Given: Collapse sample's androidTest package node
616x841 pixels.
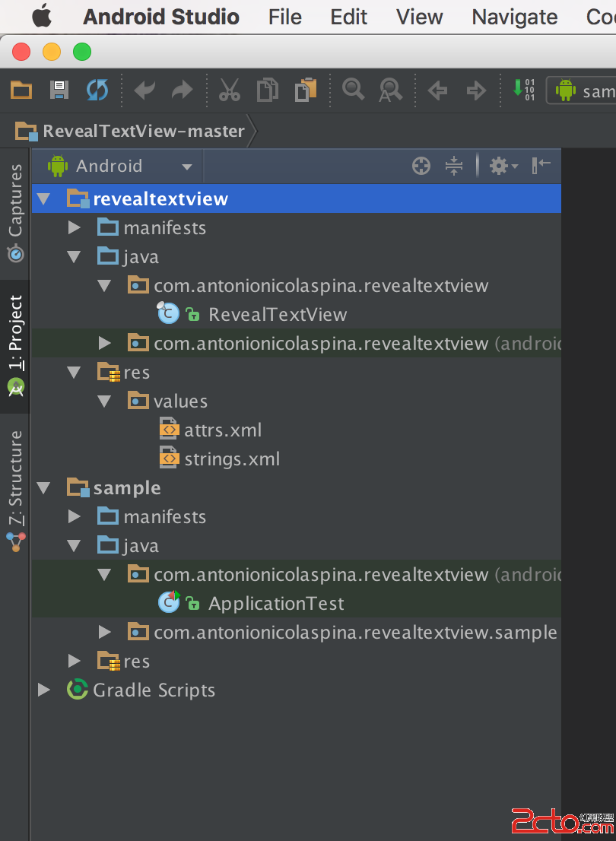Looking at the screenshot, I should pos(104,574).
